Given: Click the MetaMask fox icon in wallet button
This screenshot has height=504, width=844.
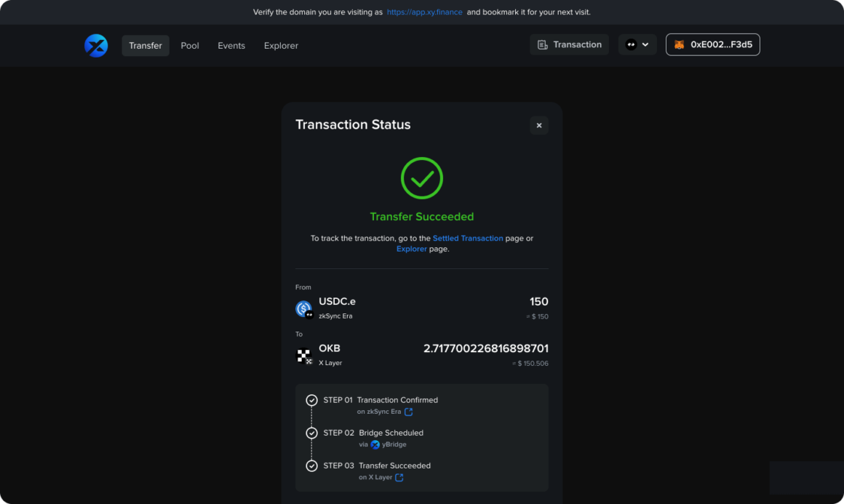Looking at the screenshot, I should click(678, 44).
